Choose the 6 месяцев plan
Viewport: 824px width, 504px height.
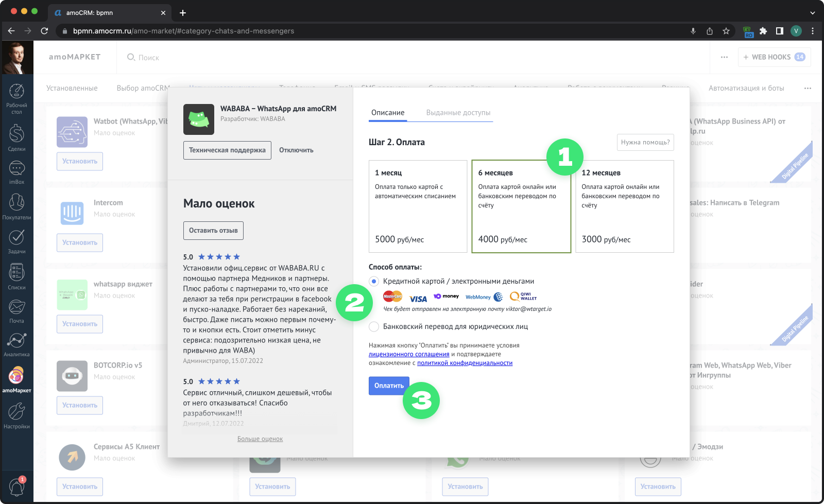pos(521,206)
